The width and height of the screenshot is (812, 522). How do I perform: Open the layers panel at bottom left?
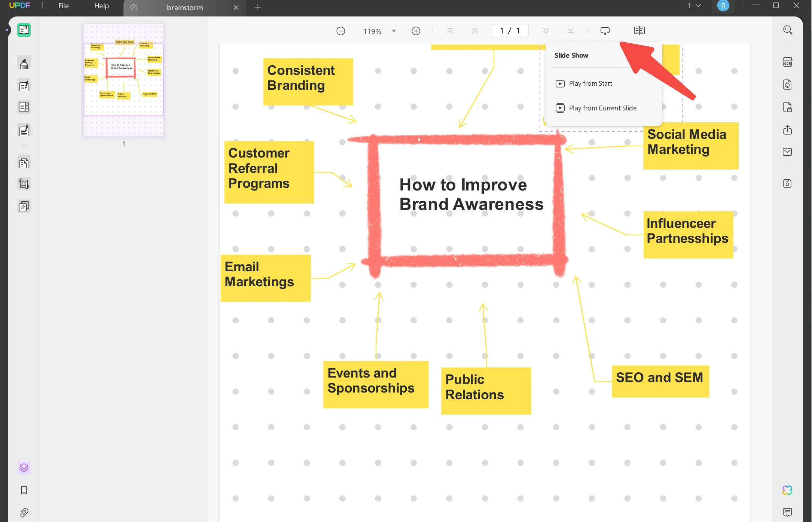(24, 467)
